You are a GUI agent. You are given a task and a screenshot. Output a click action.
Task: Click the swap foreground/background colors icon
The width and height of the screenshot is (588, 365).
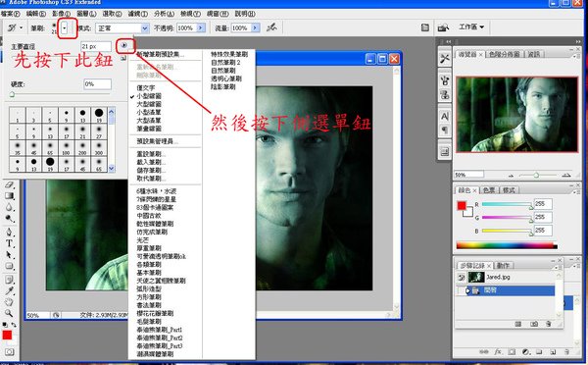click(14, 325)
